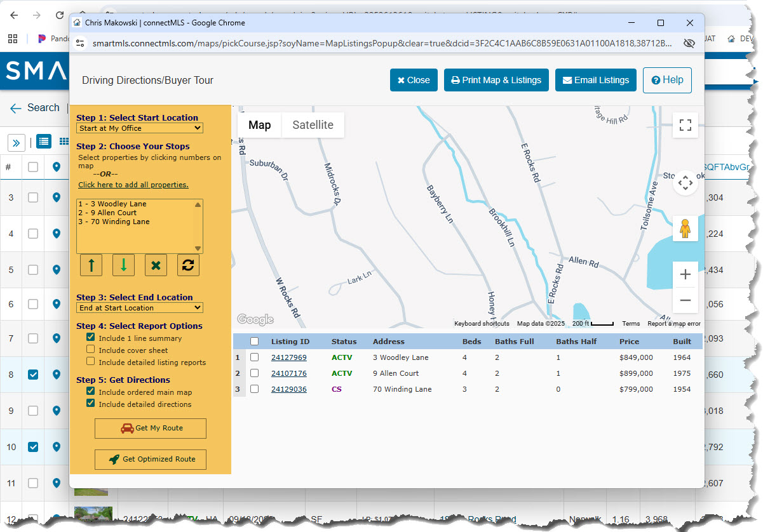Zoom in on the map
Image resolution: width=763 pixels, height=532 pixels.
pyautogui.click(x=685, y=275)
